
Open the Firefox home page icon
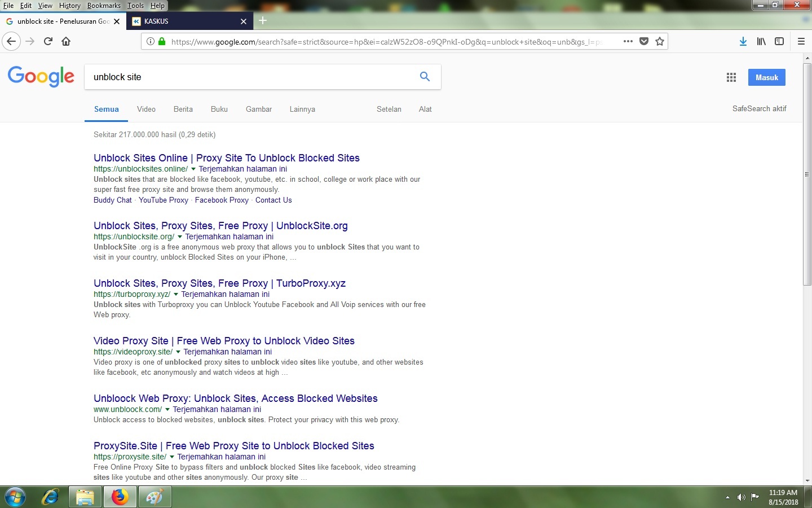[x=66, y=41]
